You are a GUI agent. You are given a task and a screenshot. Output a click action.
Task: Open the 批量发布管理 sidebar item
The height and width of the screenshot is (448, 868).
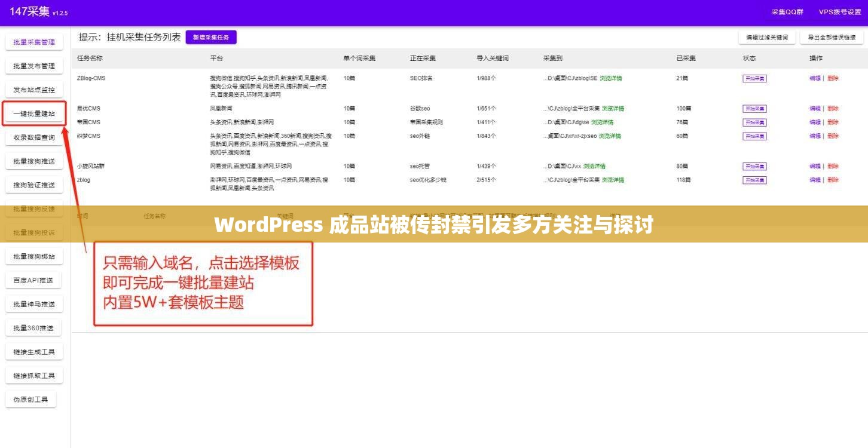[x=34, y=66]
